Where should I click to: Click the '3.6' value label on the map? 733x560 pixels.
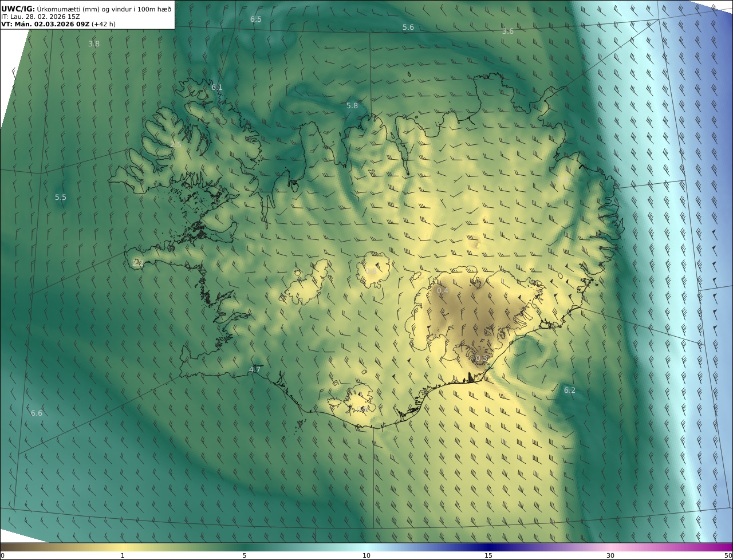(x=508, y=31)
